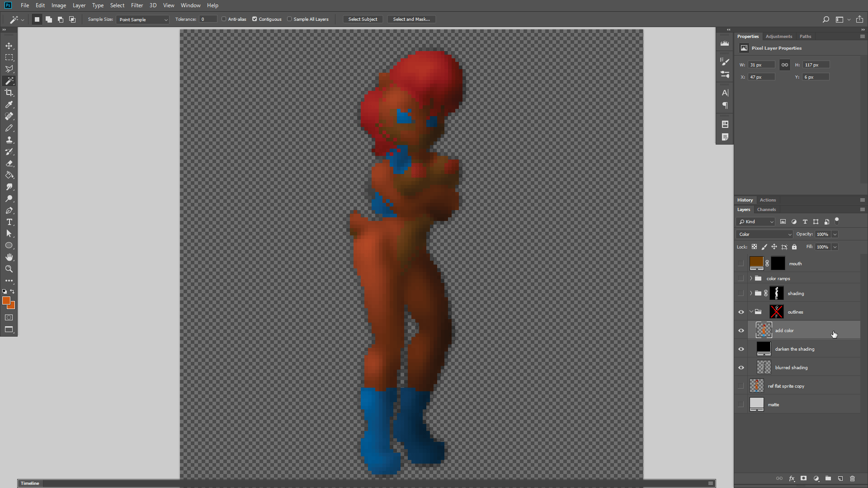Select the Move tool
This screenshot has width=868, height=488.
9,46
